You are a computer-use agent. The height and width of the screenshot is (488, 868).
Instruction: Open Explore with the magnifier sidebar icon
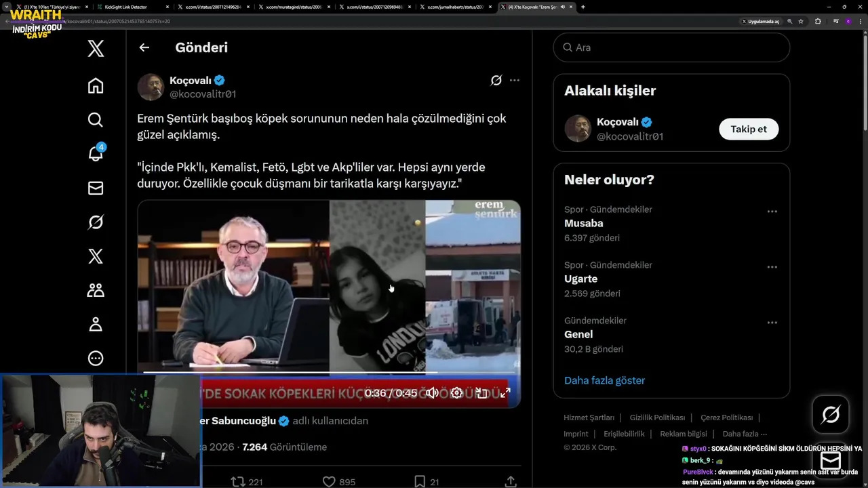pyautogui.click(x=96, y=120)
